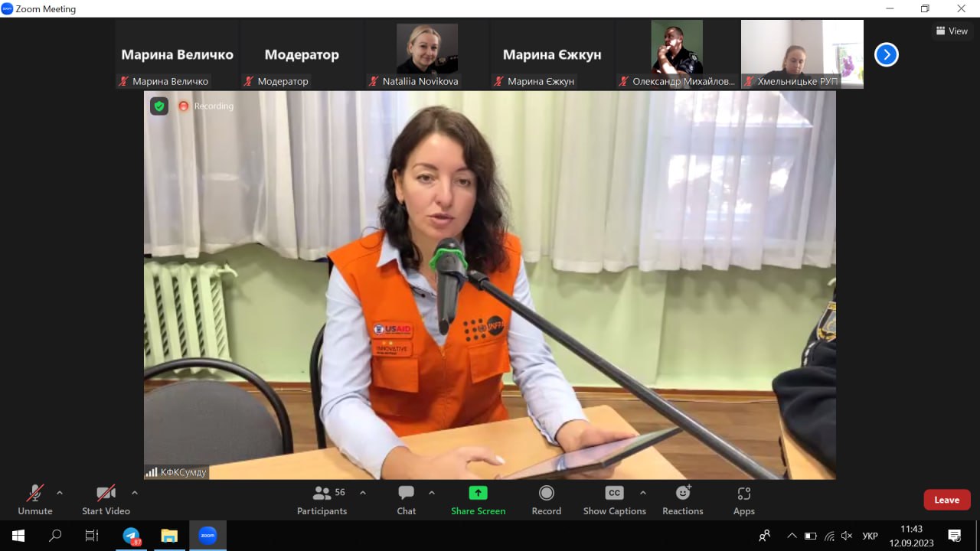Expand video options arrow beside Start Video
The image size is (980, 551).
click(x=135, y=493)
